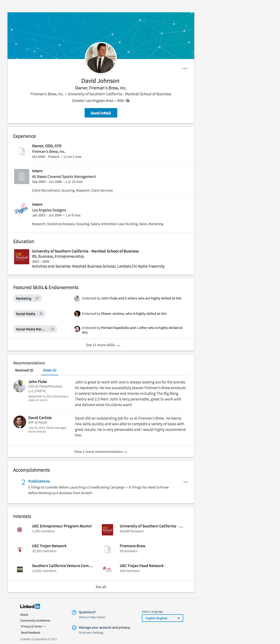Expand See 11 more skills

pyautogui.click(x=103, y=345)
